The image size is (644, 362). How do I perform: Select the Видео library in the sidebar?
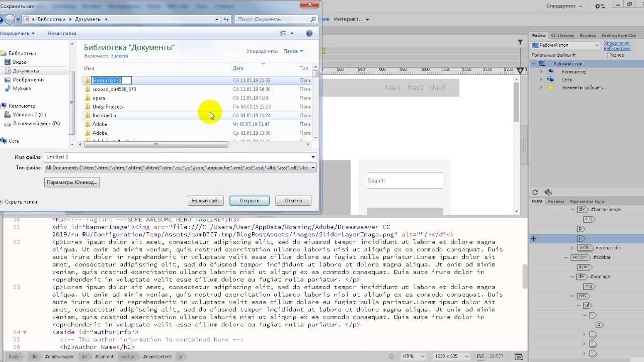(x=20, y=62)
